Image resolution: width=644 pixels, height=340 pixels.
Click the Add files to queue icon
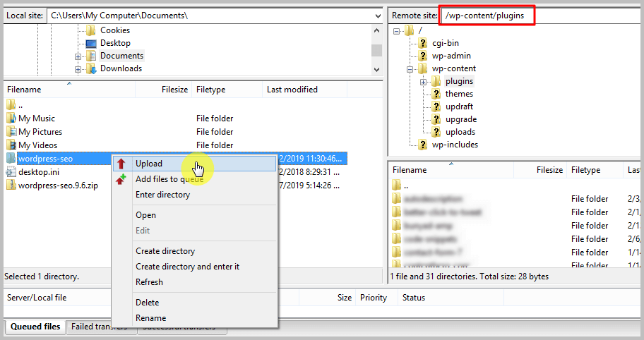(x=121, y=179)
